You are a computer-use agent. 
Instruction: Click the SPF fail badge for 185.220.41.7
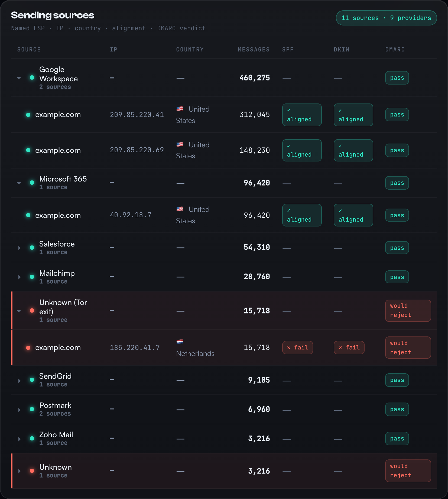[298, 348]
